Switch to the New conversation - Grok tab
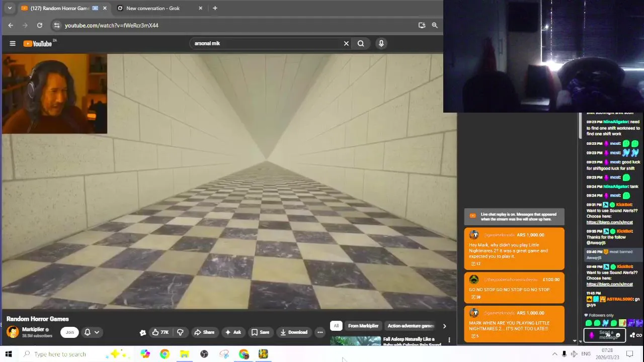 pyautogui.click(x=153, y=8)
